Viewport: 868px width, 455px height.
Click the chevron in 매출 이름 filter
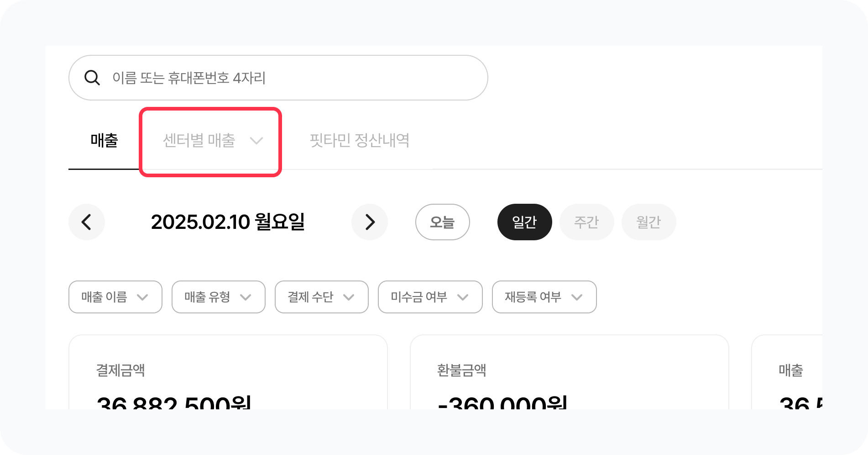click(142, 297)
